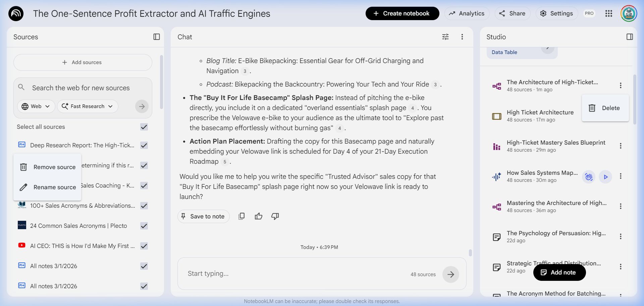Image resolution: width=644 pixels, height=306 pixels.
Task: Give thumbs down to response
Action: click(275, 216)
